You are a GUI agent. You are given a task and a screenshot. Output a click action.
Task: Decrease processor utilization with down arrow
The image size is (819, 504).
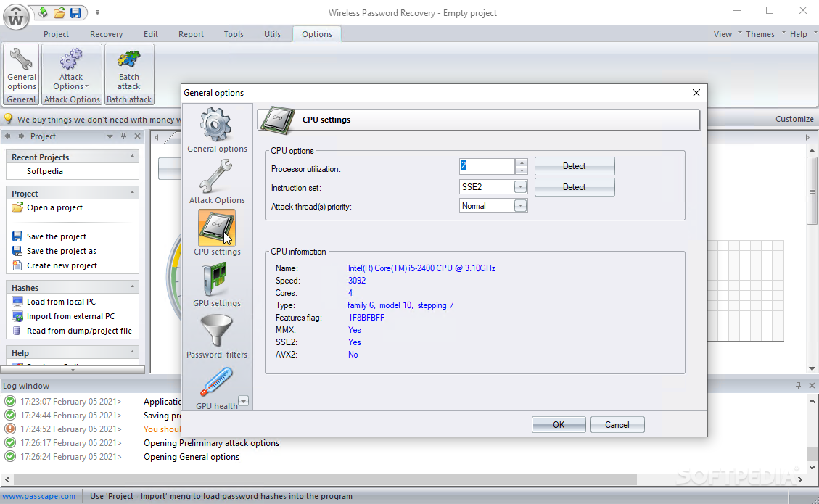pyautogui.click(x=522, y=170)
